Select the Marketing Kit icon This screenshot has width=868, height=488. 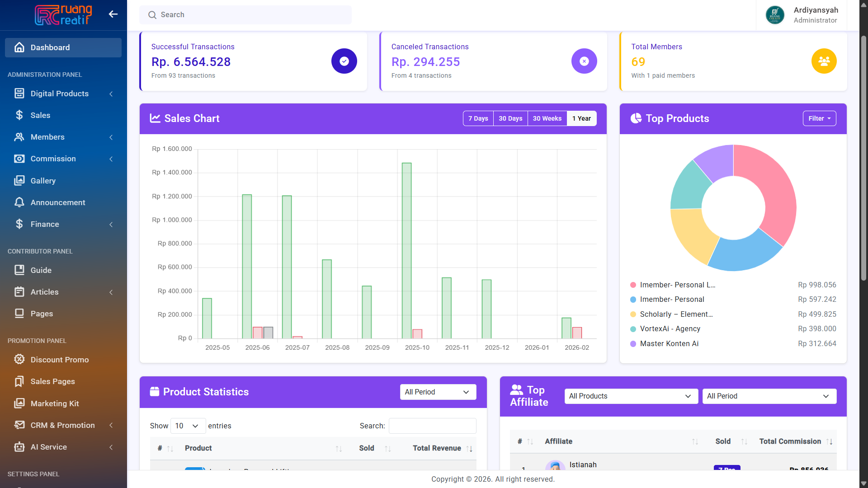[x=19, y=404]
